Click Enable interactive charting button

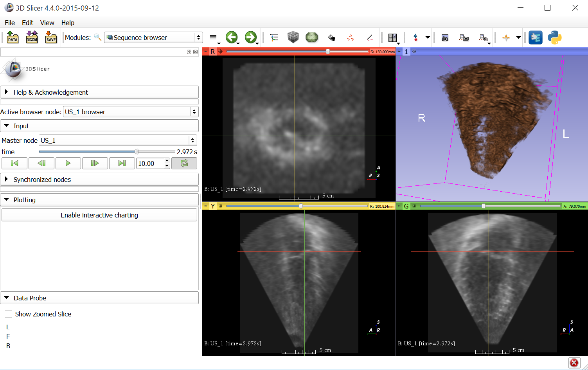(99, 215)
